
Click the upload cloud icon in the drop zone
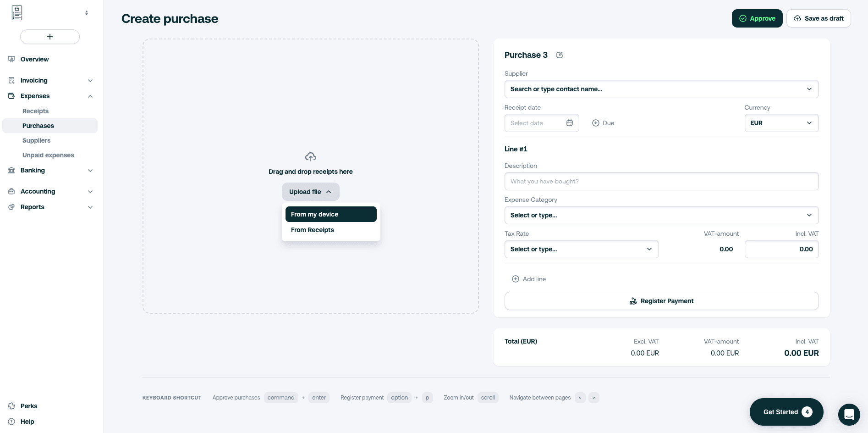click(x=310, y=156)
